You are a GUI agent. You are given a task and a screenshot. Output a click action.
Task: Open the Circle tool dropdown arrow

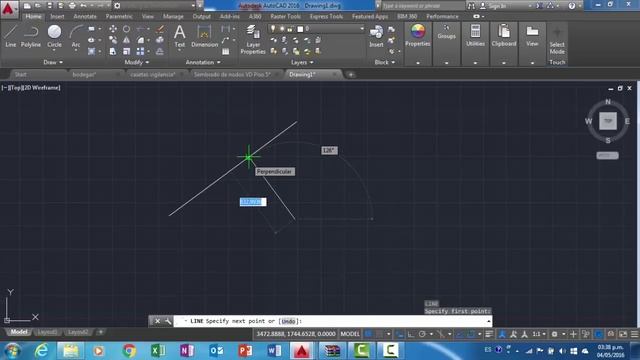(x=54, y=51)
